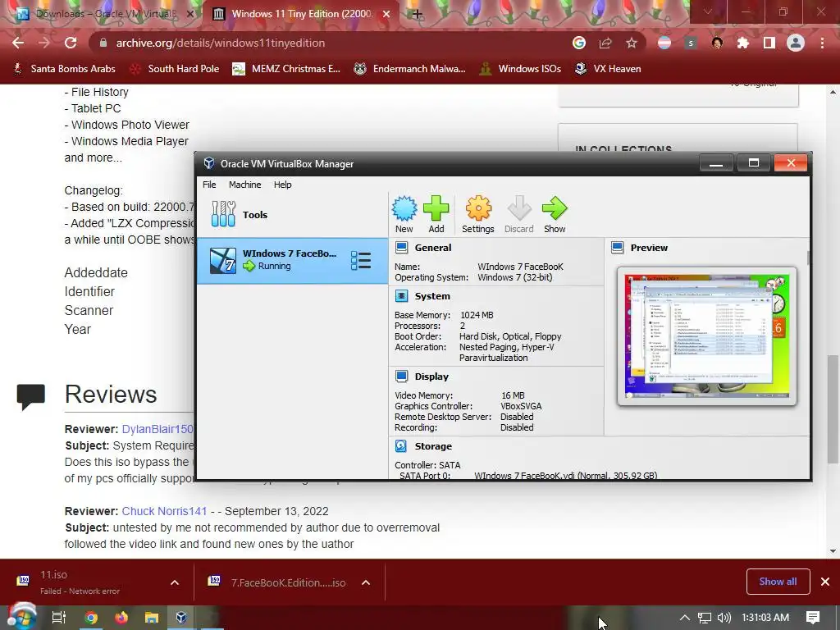Screen dimensions: 840x630
Task: Expand options for 7.FaceBooK.Edition iso download
Action: [x=366, y=582]
